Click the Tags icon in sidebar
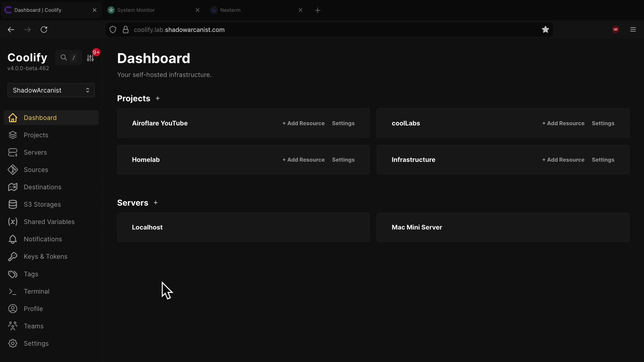 pyautogui.click(x=13, y=274)
